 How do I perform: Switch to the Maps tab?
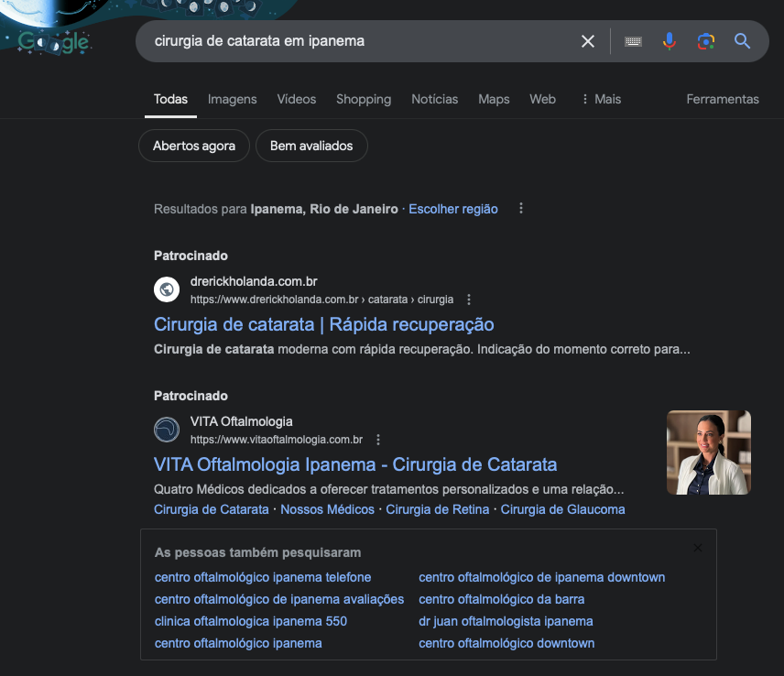point(494,99)
